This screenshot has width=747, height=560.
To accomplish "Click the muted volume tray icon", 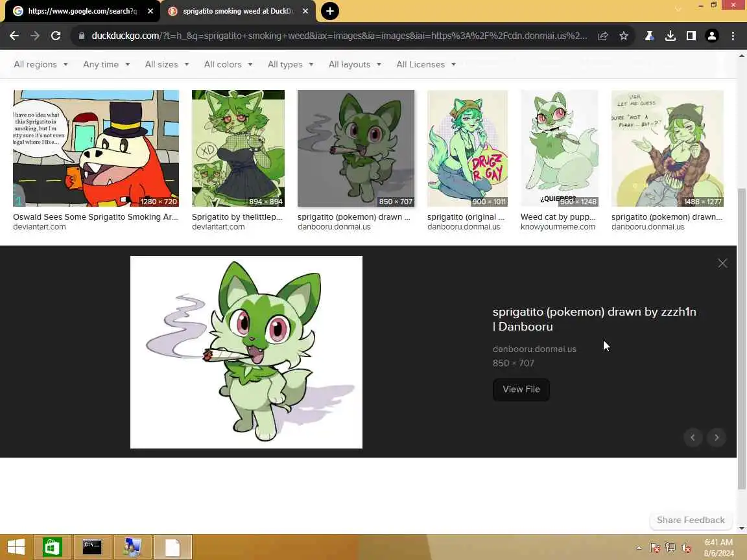I will tap(686, 548).
